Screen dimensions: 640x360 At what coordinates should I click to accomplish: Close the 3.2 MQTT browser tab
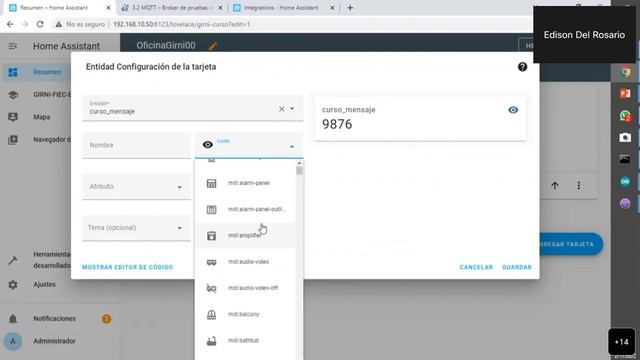coord(220,8)
